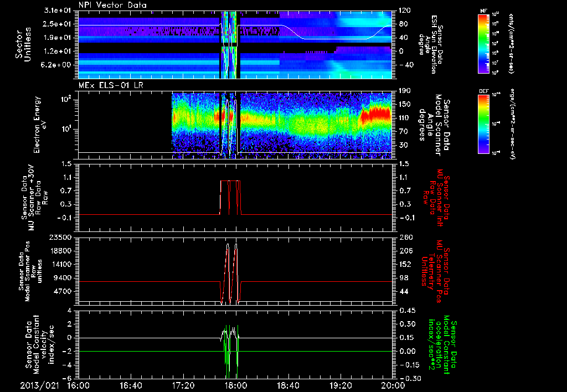Click the red square pulse in +30V panel
Viewport: 567px width, 392px height.
(x=230, y=198)
